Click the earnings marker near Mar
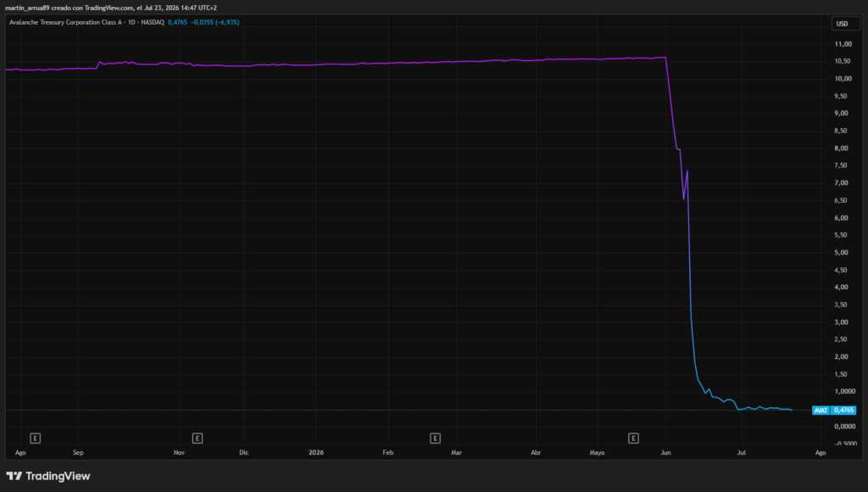The width and height of the screenshot is (868, 492). [x=435, y=439]
